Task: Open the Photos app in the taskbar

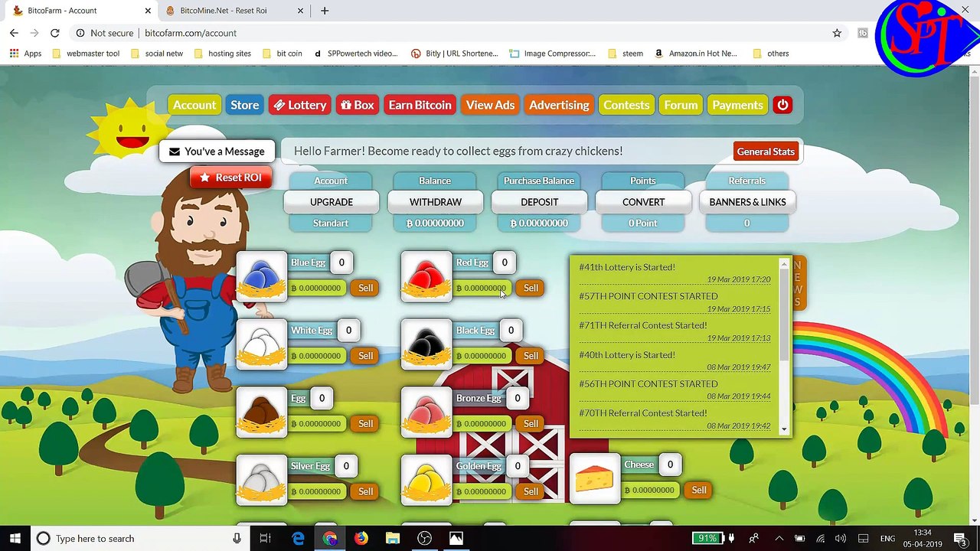Action: tap(456, 538)
